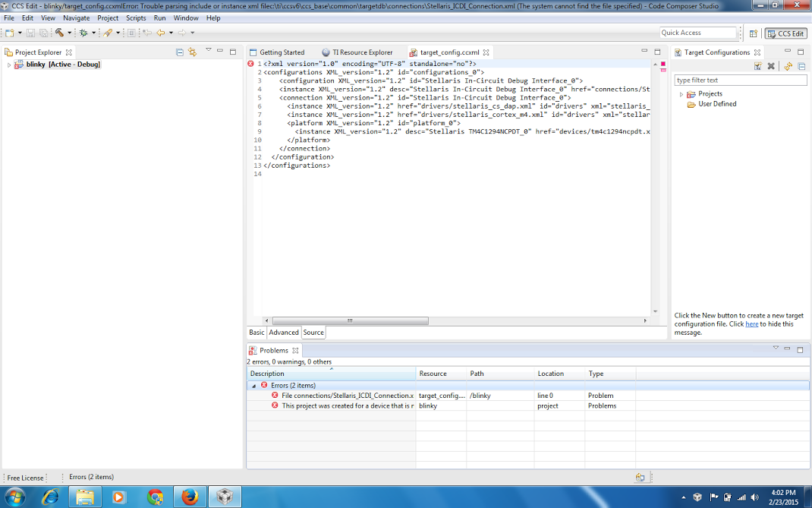The height and width of the screenshot is (508, 812).
Task: Click the red overview ruler error indicator
Action: click(663, 64)
